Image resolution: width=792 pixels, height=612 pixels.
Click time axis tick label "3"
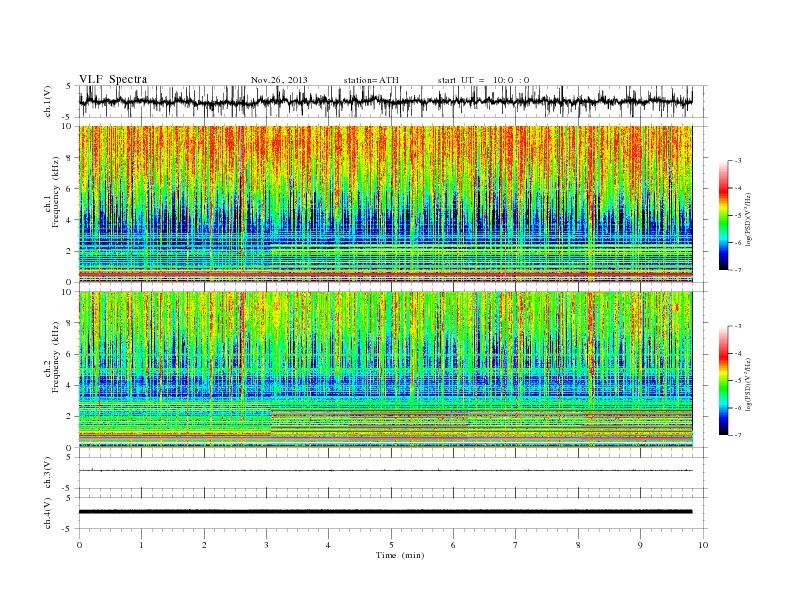point(267,545)
